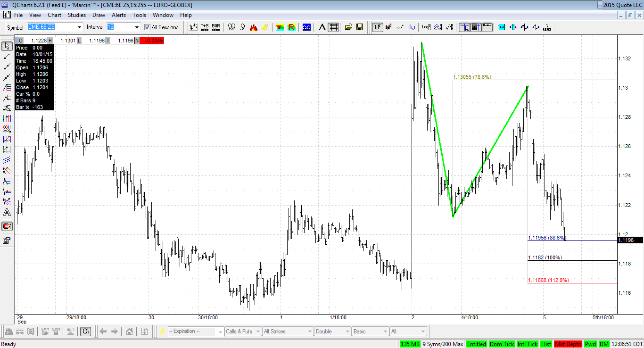Image resolution: width=644 pixels, height=348 pixels.
Task: Open the T+S time and sales icon
Action: pyautogui.click(x=205, y=27)
